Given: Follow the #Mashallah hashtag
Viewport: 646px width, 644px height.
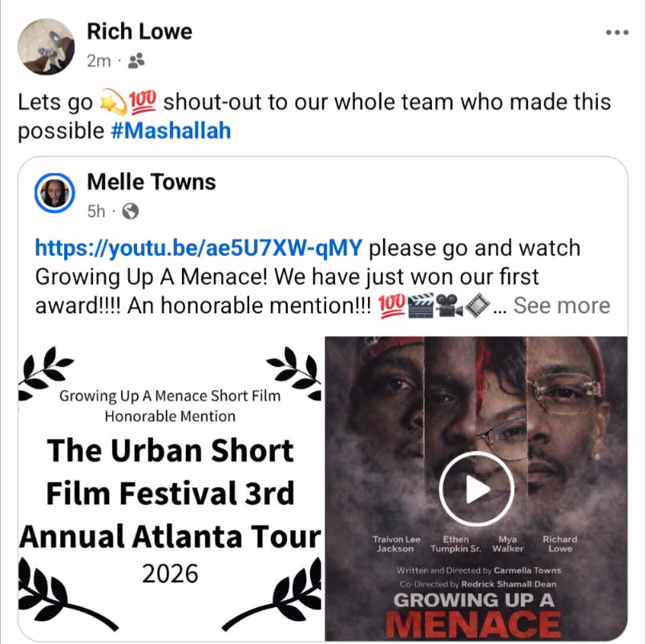Looking at the screenshot, I should coord(171,131).
